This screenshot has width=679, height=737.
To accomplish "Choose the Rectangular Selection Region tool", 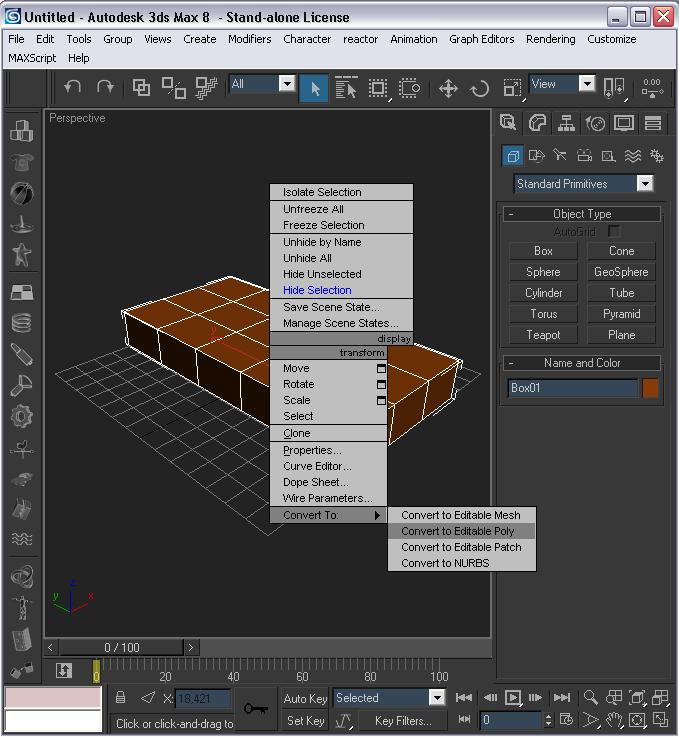I will [377, 88].
